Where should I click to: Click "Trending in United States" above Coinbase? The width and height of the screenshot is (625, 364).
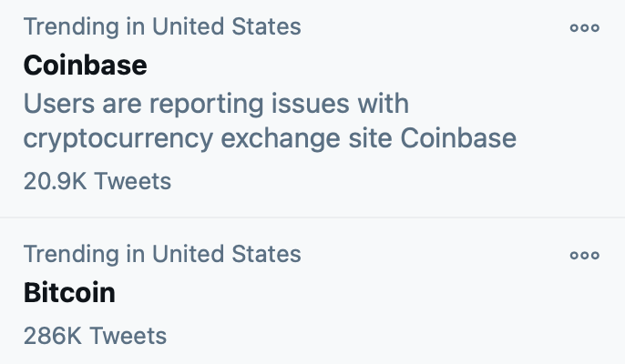click(161, 25)
